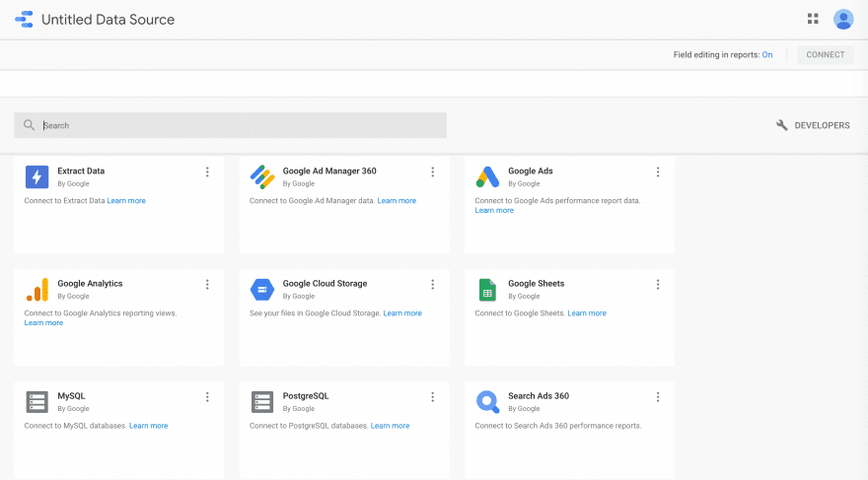
Task: Toggle field editing in reports On
Action: tap(767, 55)
